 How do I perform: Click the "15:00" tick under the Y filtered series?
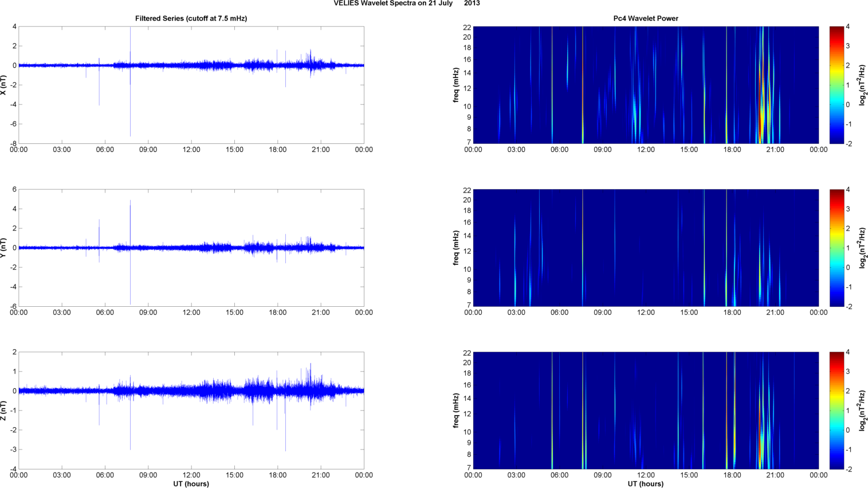point(234,313)
